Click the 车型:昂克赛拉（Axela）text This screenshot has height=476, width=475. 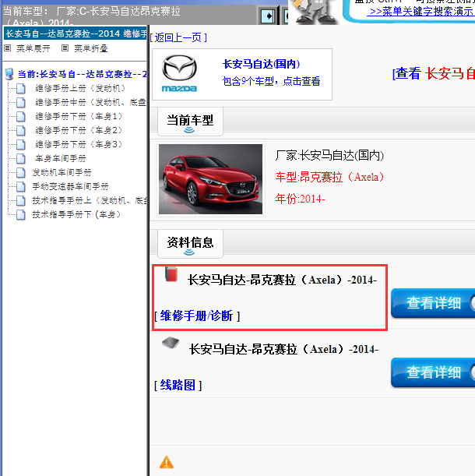[x=329, y=177]
